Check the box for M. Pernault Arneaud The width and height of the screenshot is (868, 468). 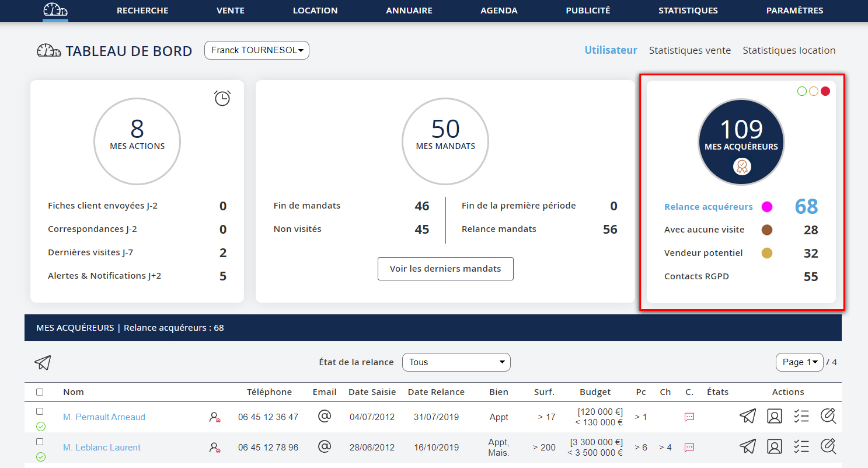pos(40,411)
